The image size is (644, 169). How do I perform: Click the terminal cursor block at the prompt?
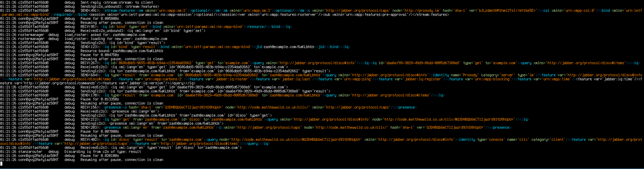coord(1,164)
